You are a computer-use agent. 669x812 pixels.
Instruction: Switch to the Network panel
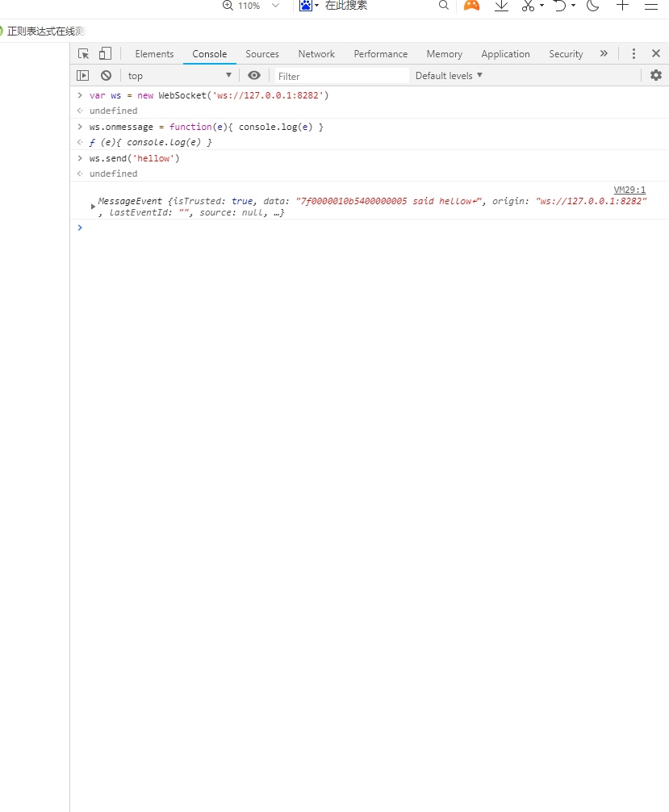coord(316,53)
